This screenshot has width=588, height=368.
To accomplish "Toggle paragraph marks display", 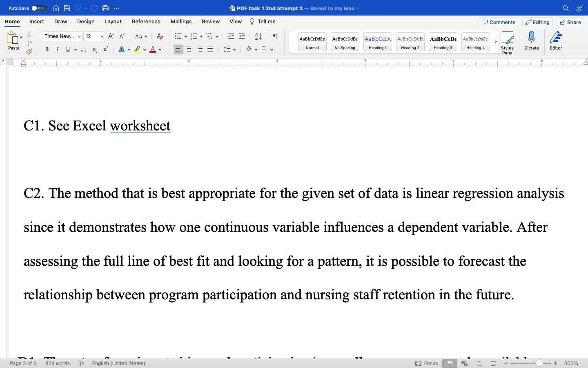I will pyautogui.click(x=275, y=36).
